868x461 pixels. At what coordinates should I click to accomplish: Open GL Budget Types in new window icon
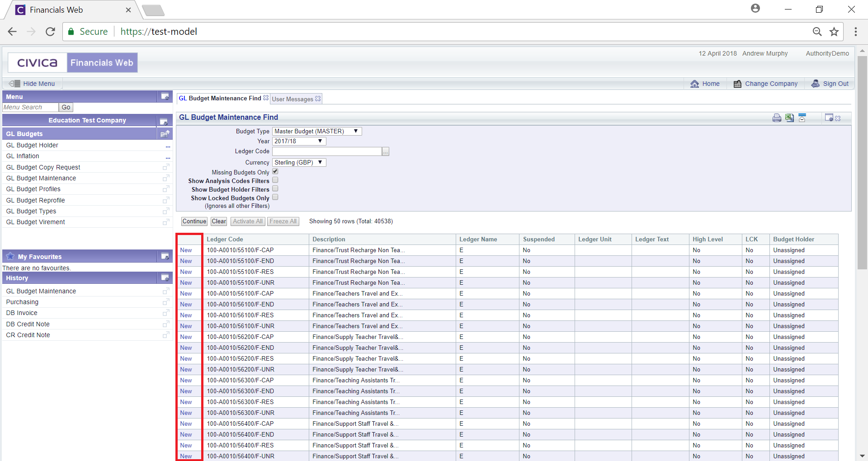pos(166,211)
